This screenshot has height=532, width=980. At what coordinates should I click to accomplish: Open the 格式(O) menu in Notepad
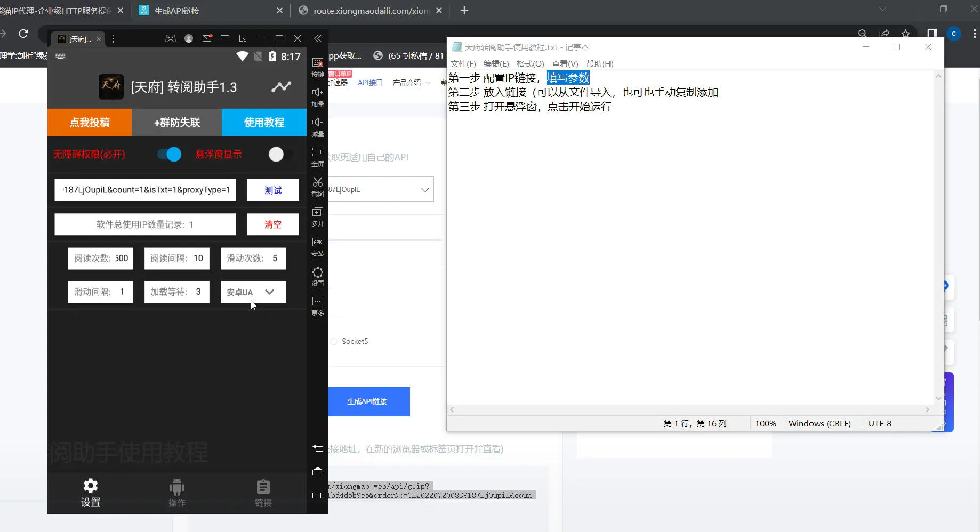(x=530, y=63)
